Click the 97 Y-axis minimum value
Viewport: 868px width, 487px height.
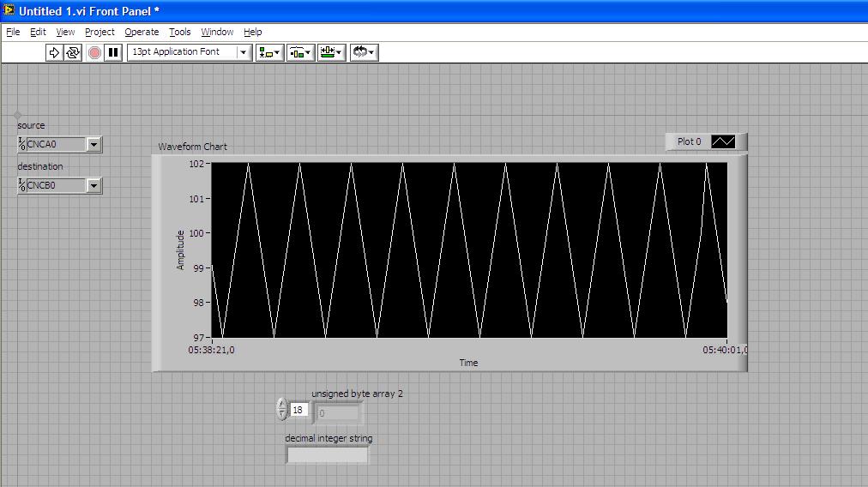[199, 338]
